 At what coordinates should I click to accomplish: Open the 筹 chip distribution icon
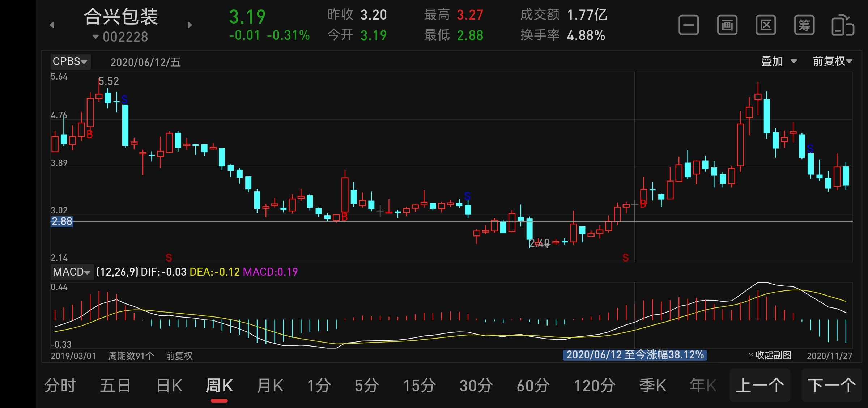pyautogui.click(x=804, y=25)
